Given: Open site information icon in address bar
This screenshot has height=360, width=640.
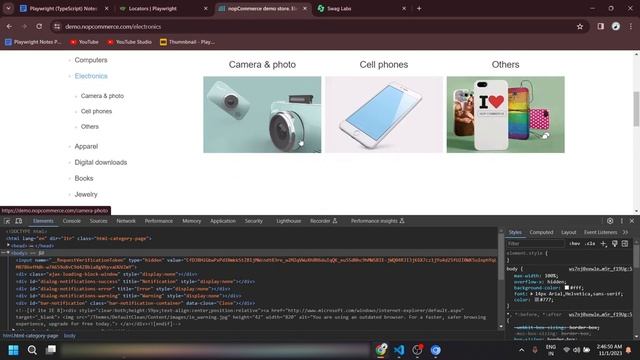Looking at the screenshot, I should click(57, 27).
